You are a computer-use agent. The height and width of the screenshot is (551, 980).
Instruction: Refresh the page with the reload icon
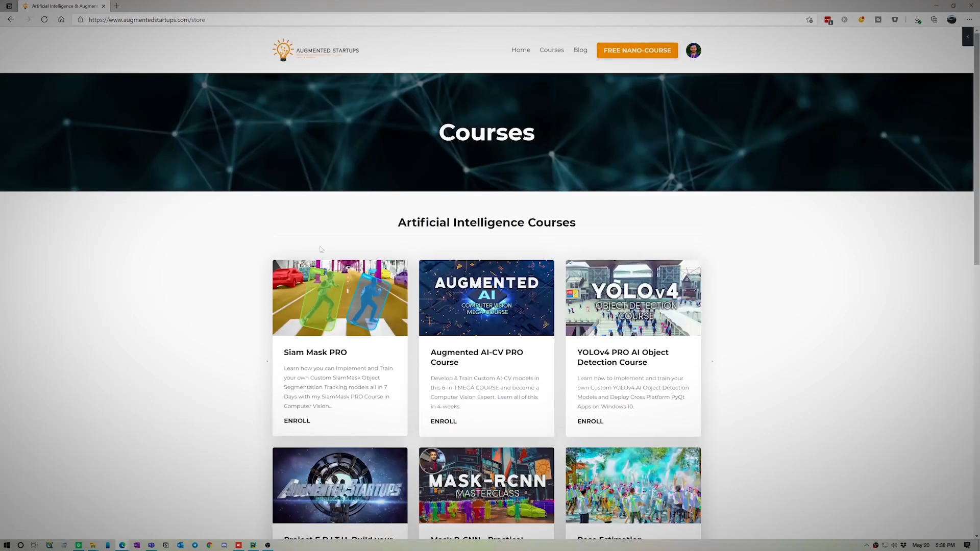[44, 19]
